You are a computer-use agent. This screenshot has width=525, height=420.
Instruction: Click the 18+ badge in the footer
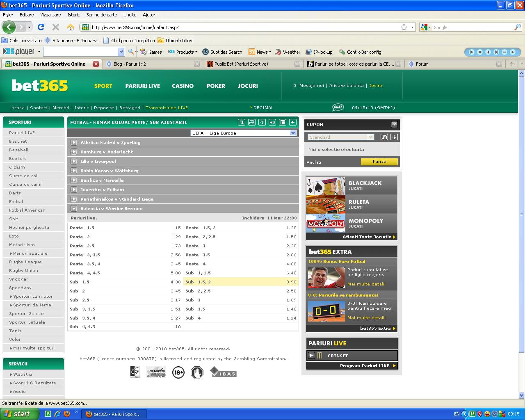click(x=178, y=372)
